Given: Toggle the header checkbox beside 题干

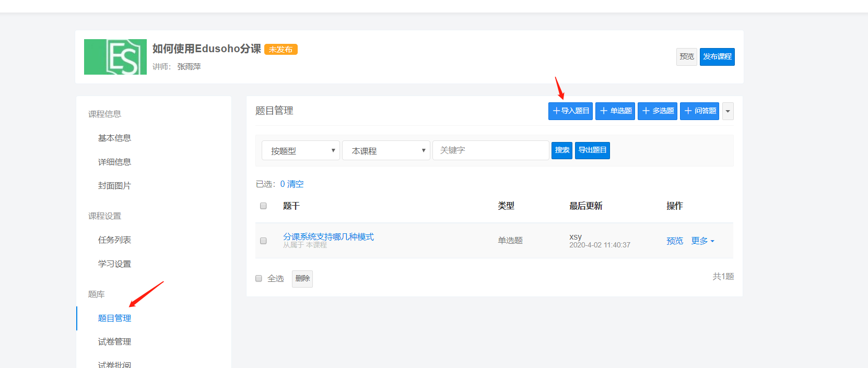Looking at the screenshot, I should [263, 206].
